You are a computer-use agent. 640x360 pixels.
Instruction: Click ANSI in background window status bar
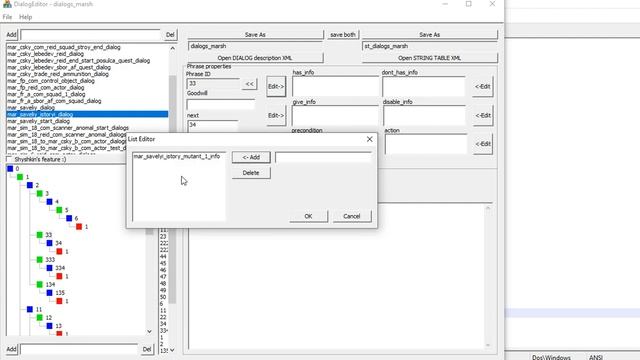coord(596,357)
